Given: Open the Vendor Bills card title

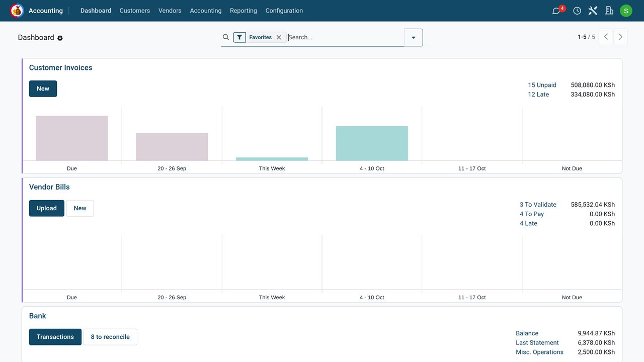Looking at the screenshot, I should [x=49, y=187].
